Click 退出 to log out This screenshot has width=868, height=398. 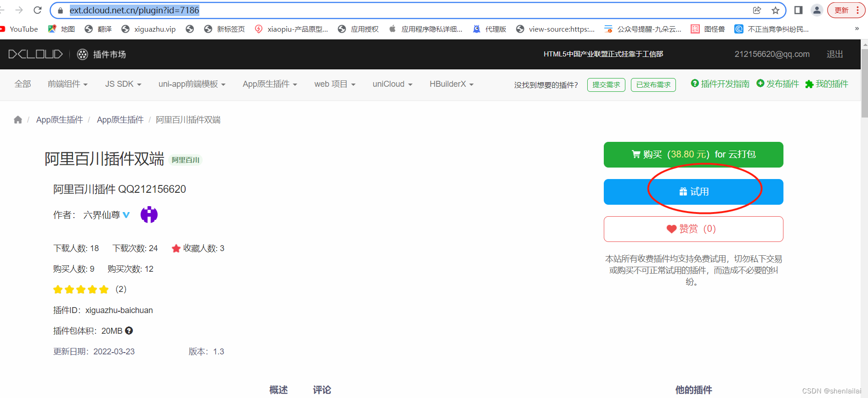[x=834, y=54]
